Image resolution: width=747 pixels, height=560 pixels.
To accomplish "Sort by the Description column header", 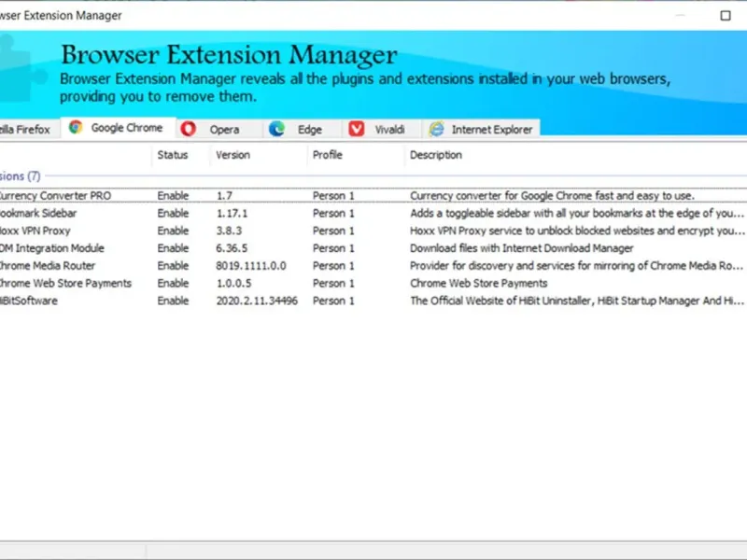I will click(436, 155).
